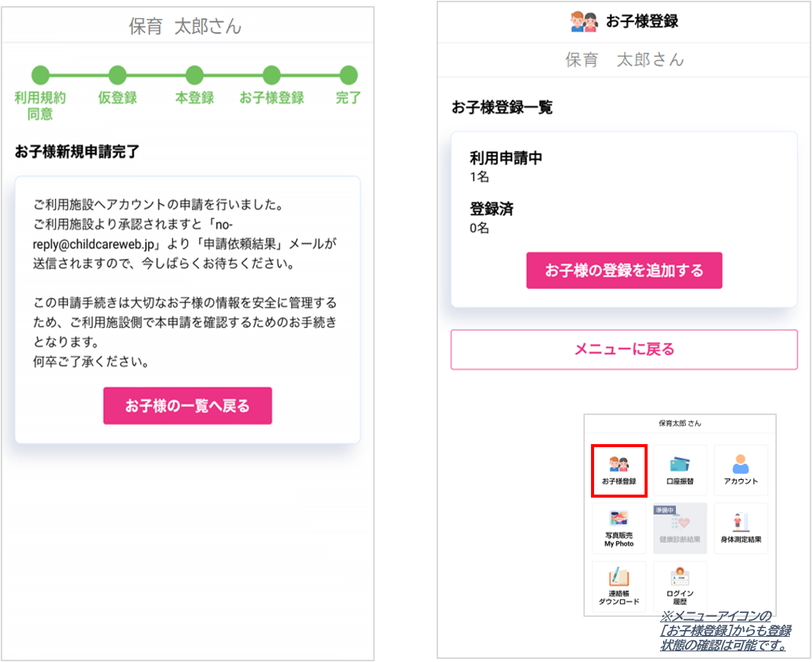Click the お子様登録 progress step dot
The height and width of the screenshot is (662, 812).
coord(271,75)
